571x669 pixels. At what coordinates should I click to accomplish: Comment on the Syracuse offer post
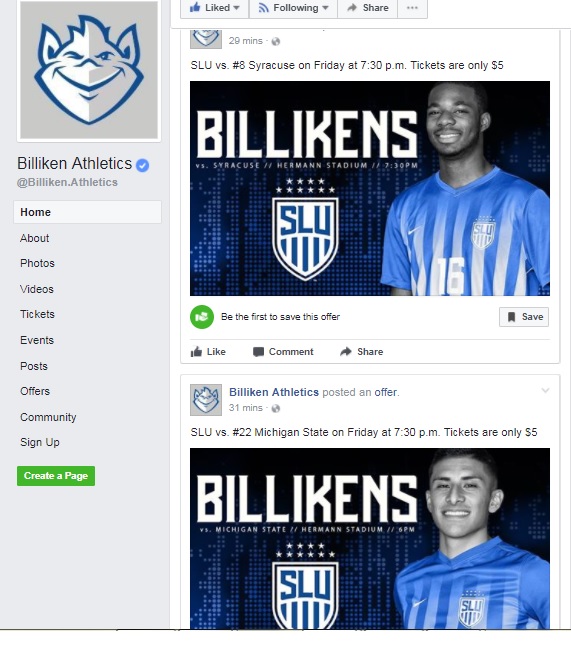point(283,352)
